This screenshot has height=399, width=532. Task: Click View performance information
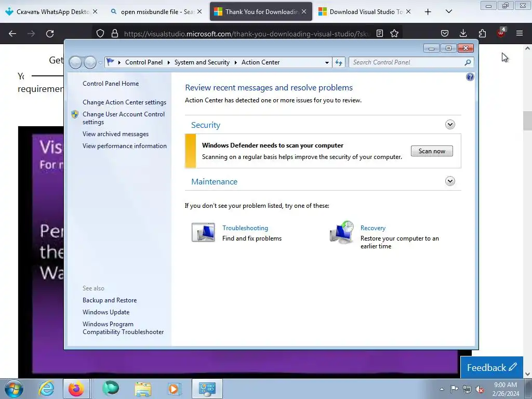click(125, 146)
